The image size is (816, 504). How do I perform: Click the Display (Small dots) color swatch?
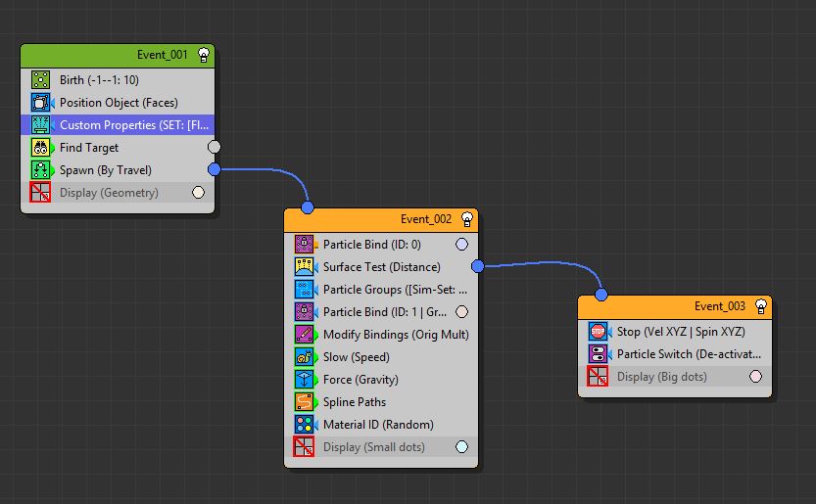[x=461, y=447]
